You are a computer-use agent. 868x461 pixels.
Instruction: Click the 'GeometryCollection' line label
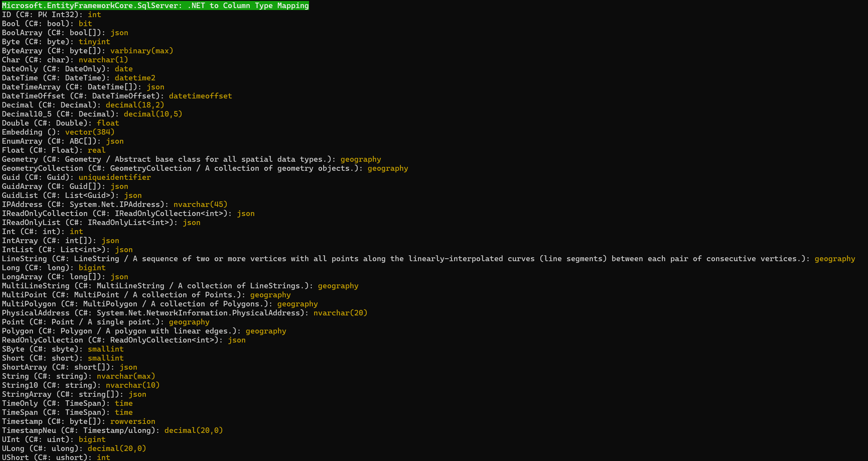[x=43, y=168]
